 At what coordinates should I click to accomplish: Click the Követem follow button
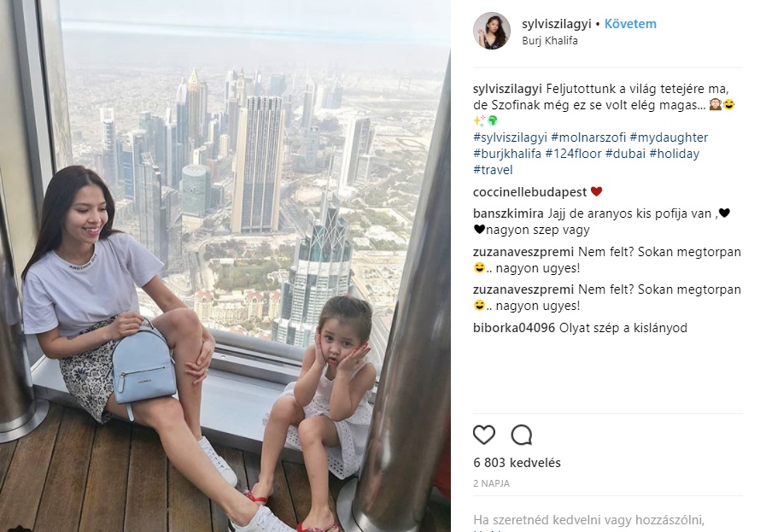[630, 24]
